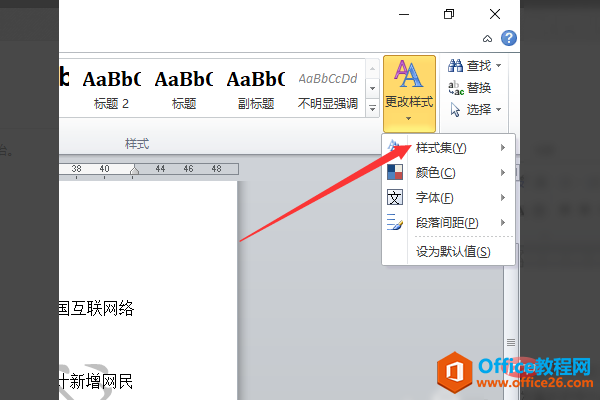The height and width of the screenshot is (400, 600).
Task: Minimize the Word window
Action: pyautogui.click(x=404, y=15)
